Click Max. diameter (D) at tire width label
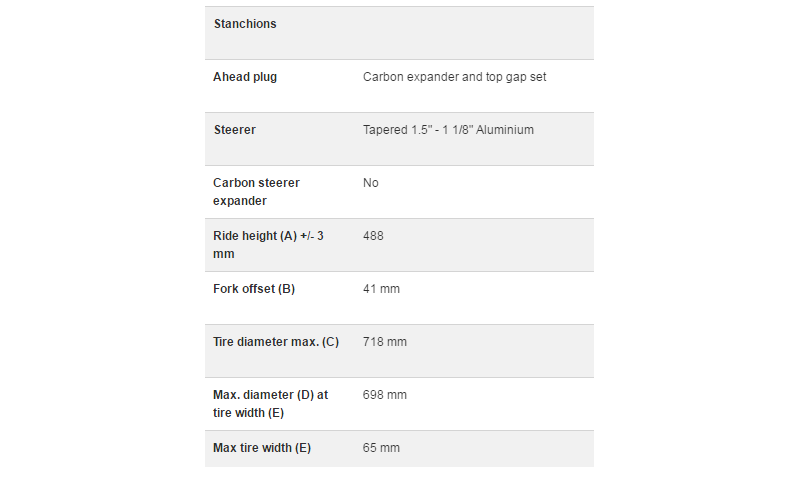 tap(270, 404)
